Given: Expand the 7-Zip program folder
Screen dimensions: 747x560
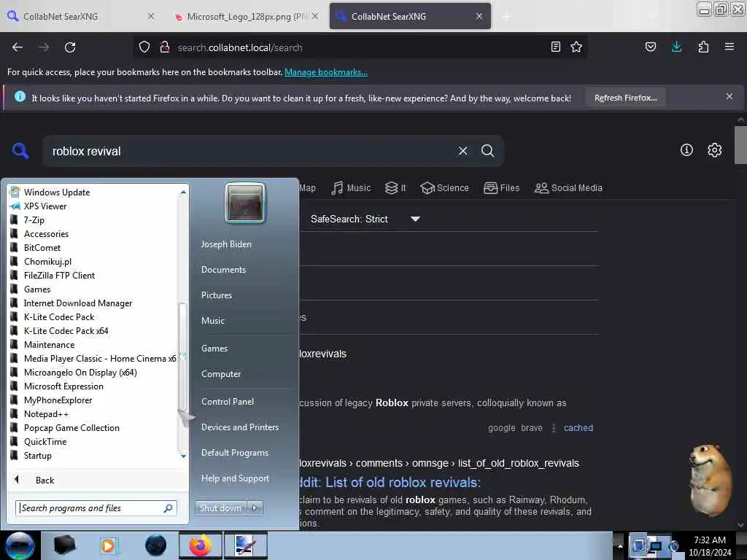Looking at the screenshot, I should pyautogui.click(x=34, y=220).
